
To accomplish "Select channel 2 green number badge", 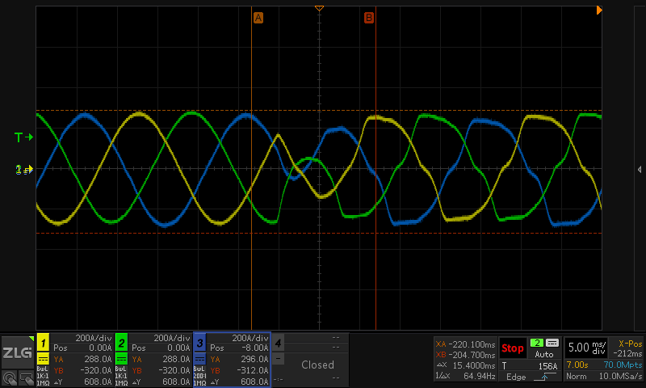I will pos(121,342).
